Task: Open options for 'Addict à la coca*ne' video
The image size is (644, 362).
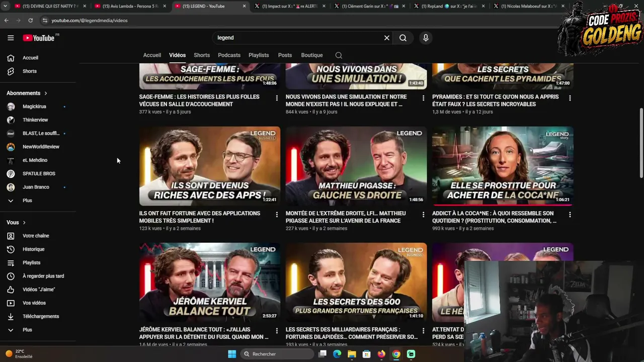Action: pyautogui.click(x=570, y=215)
